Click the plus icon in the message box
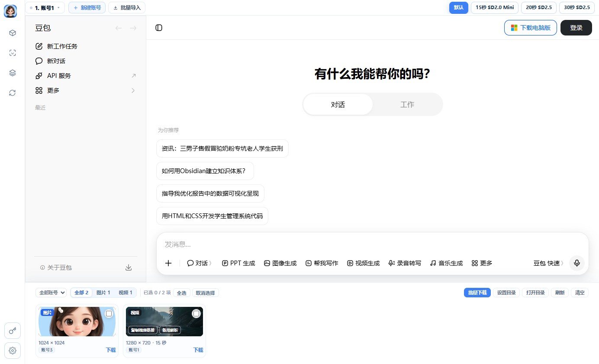Image resolution: width=599 pixels, height=364 pixels. 168,263
